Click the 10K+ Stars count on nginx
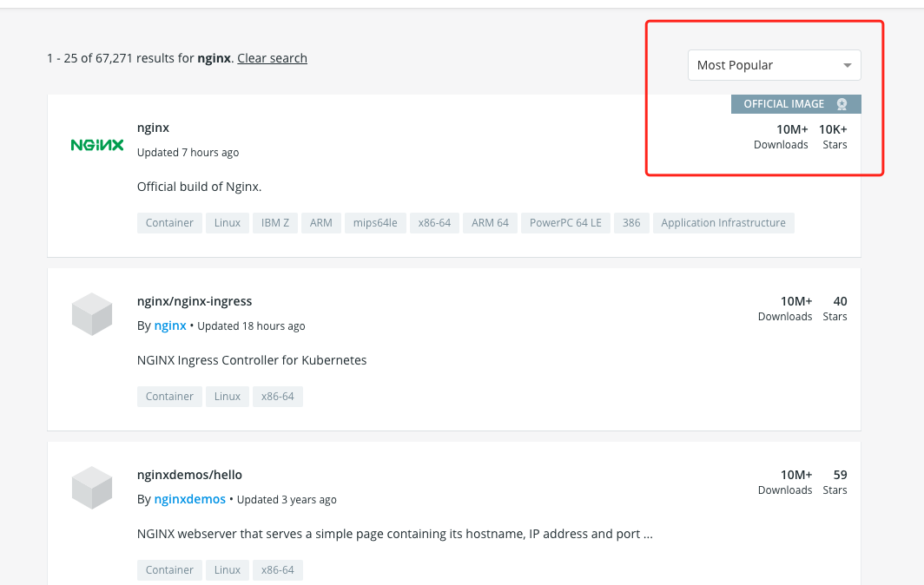Image resolution: width=924 pixels, height=585 pixels. click(x=834, y=136)
